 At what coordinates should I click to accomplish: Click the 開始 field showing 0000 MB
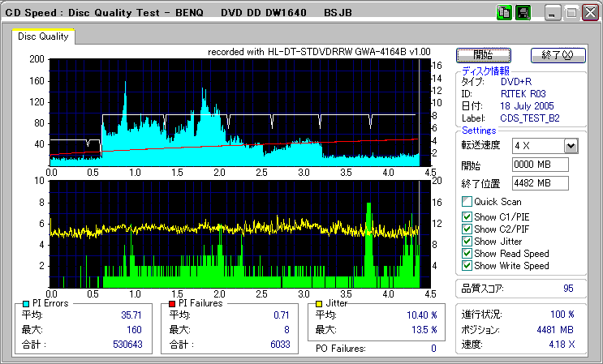tap(541, 165)
